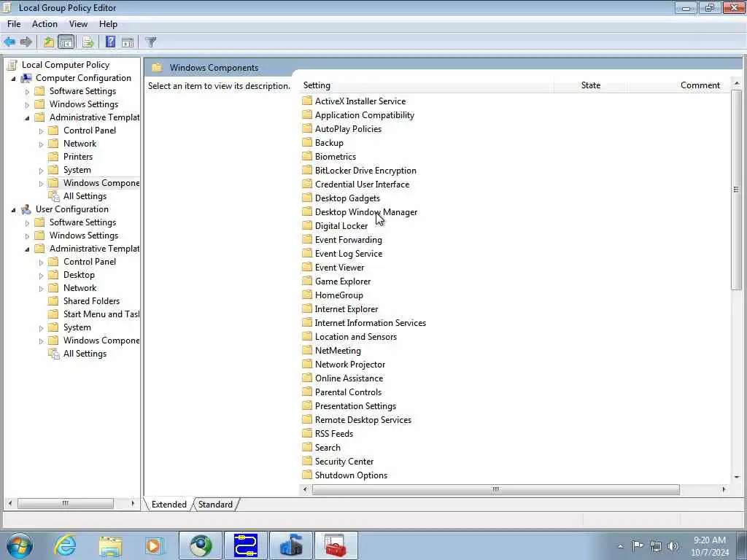Click the network tray icon
Image resolution: width=747 pixels, height=560 pixels.
tap(656, 546)
